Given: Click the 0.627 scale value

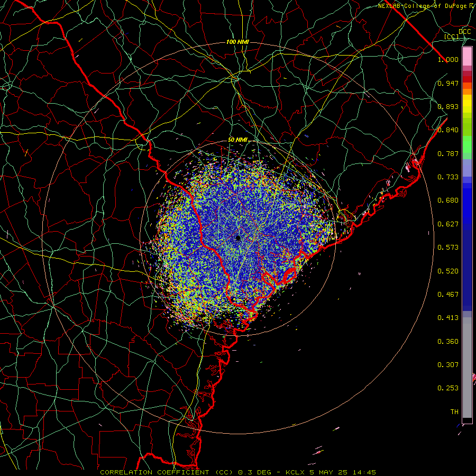Looking at the screenshot, I should pyautogui.click(x=448, y=224).
